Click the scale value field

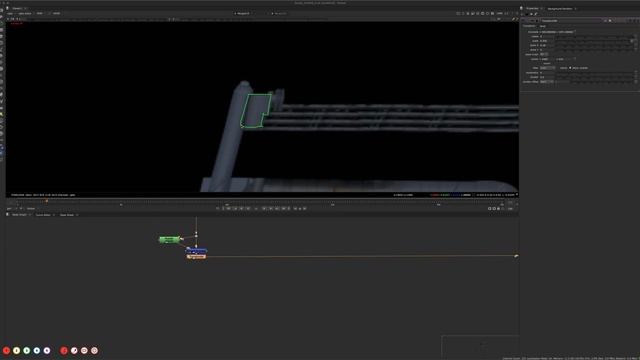click(547, 41)
